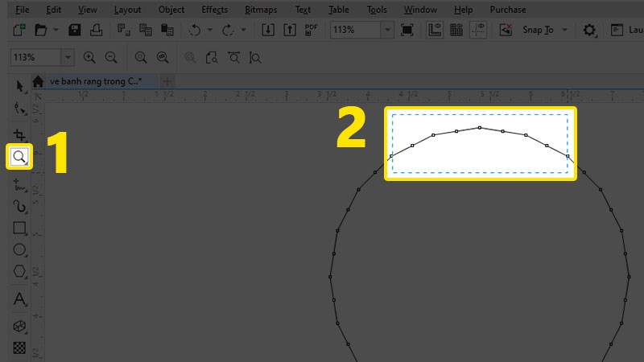Viewport: 644px width, 362px height.
Task: Add a new document with the plus tab
Action: 167,81
